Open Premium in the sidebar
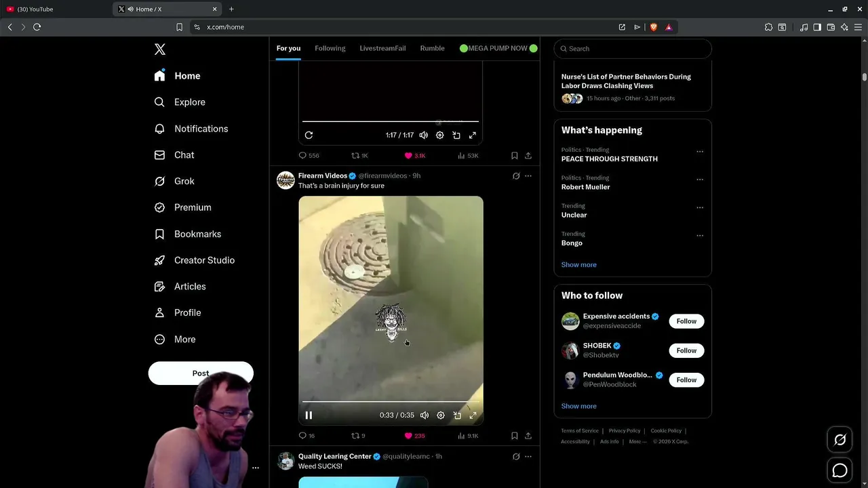Screen dimensions: 868x488 (x=183, y=207)
